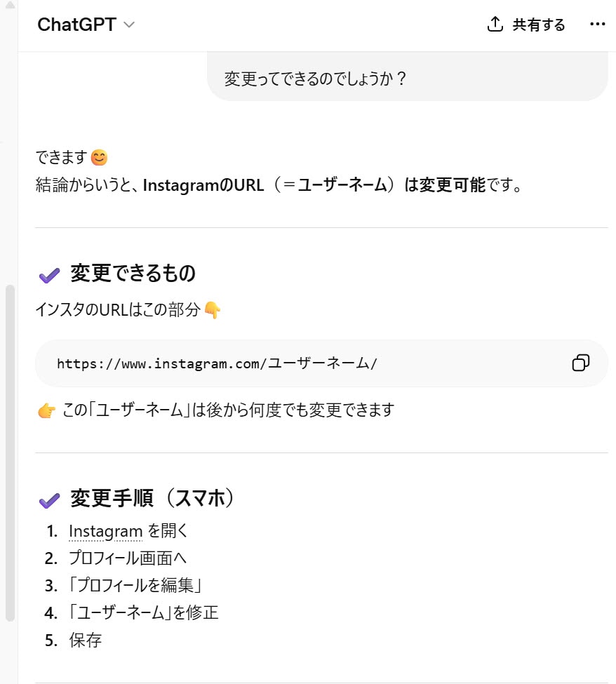
Task: Click the checkmark icon beside 変更できるもの
Action: click(x=49, y=274)
